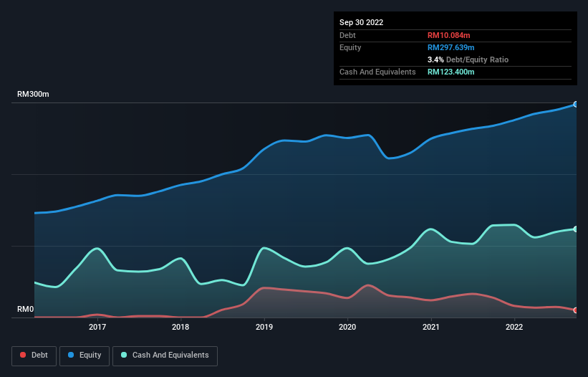This screenshot has height=377, width=588.
Task: Click the red Debt endpoint marker
Action: (x=576, y=310)
